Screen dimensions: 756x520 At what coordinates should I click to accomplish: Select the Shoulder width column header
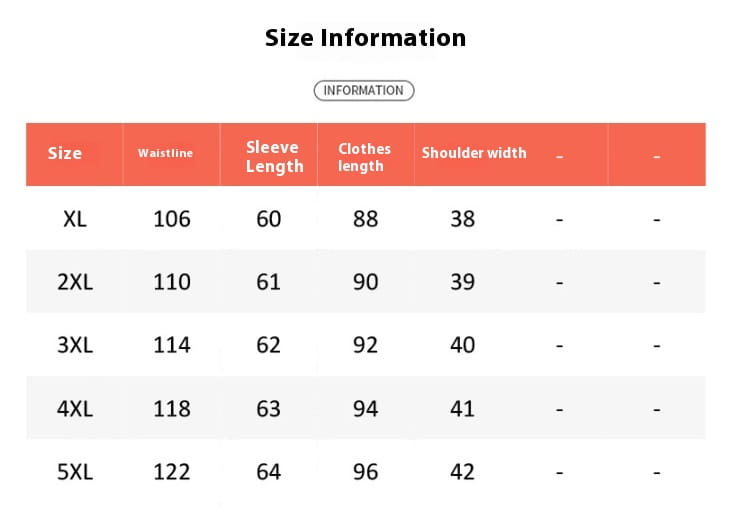click(x=474, y=153)
